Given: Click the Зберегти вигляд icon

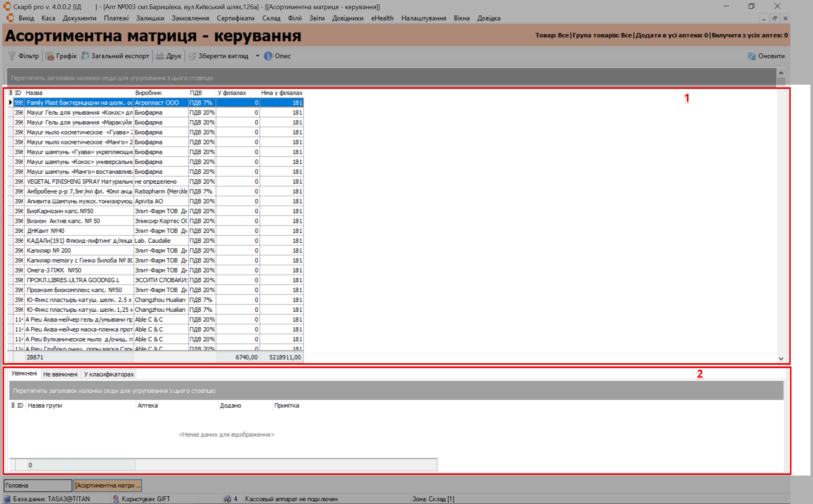Looking at the screenshot, I should pyautogui.click(x=192, y=56).
